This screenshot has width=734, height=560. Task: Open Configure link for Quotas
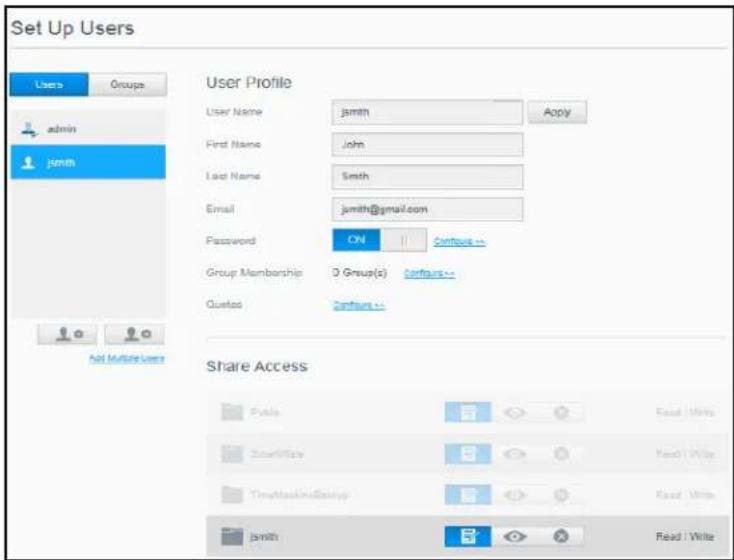[x=359, y=305]
